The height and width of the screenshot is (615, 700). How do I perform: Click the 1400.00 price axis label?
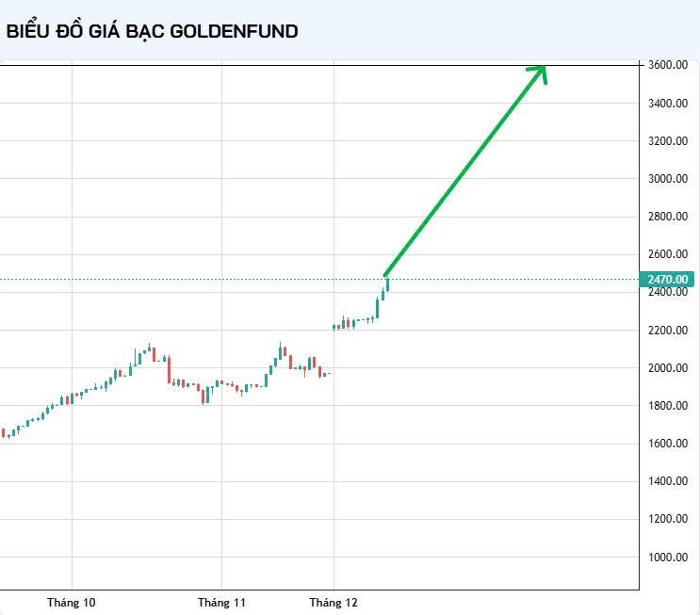tap(668, 480)
